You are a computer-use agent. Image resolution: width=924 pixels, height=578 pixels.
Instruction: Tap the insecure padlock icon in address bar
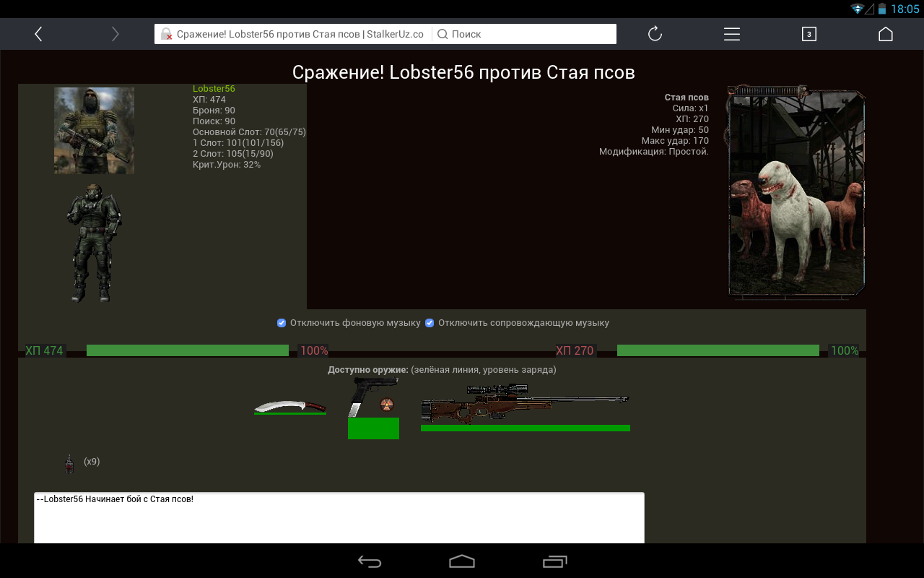click(166, 34)
